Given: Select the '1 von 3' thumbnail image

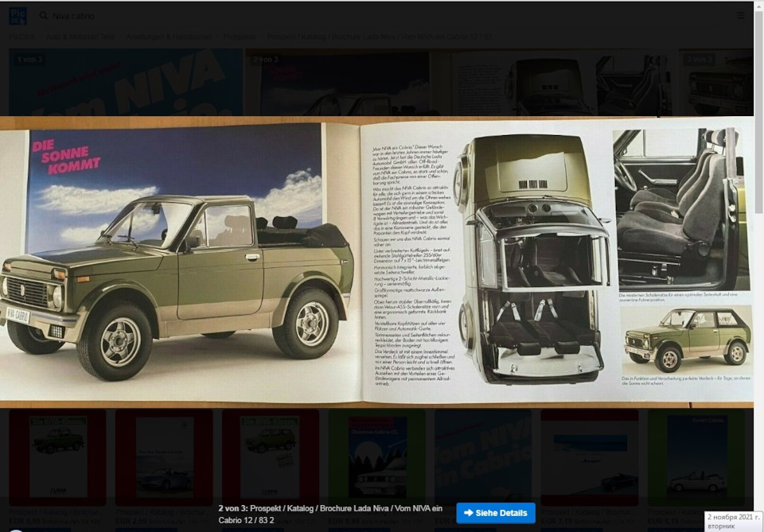Looking at the screenshot, I should click(126, 82).
